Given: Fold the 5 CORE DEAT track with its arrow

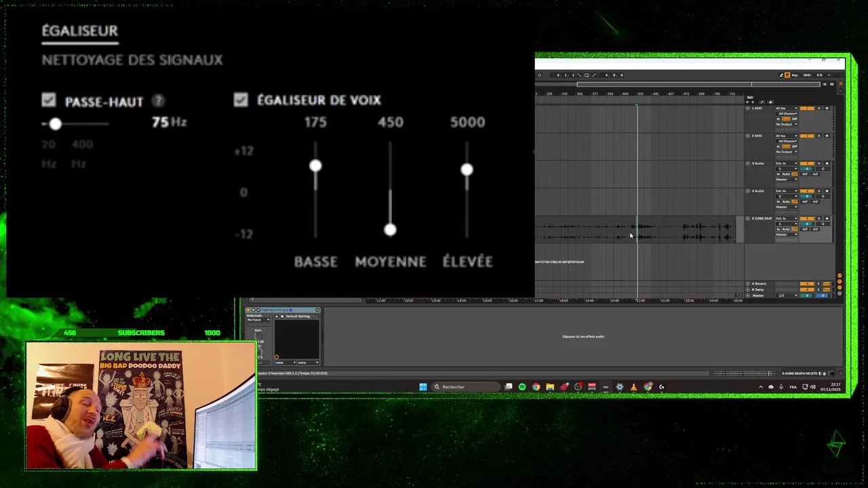Looking at the screenshot, I should point(748,218).
